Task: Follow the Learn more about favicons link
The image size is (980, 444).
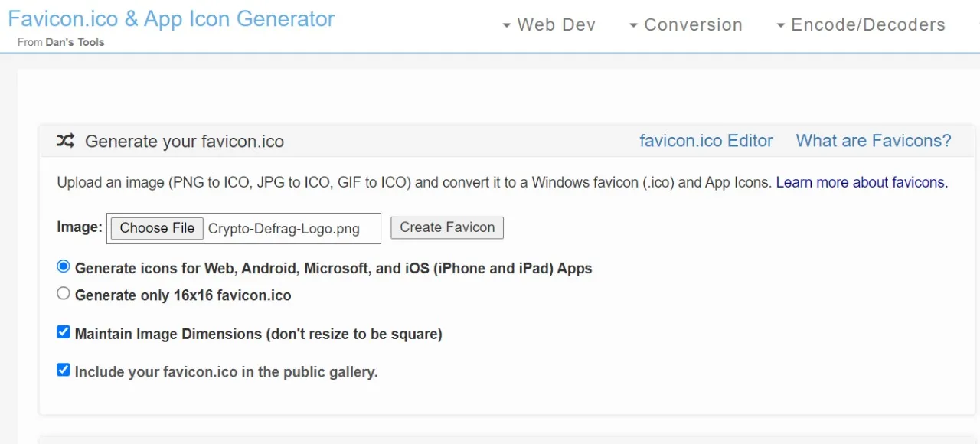Action: coord(862,183)
